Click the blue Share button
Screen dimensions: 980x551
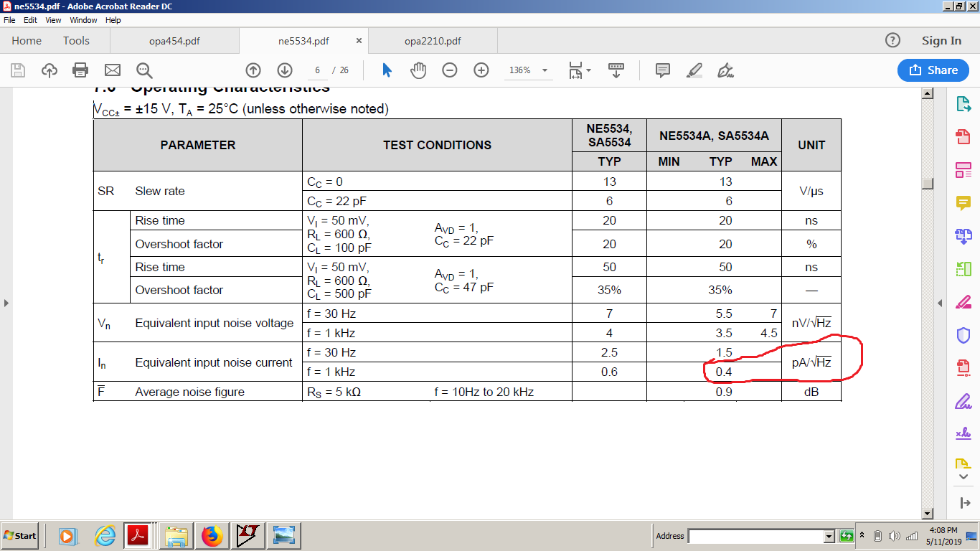933,70
